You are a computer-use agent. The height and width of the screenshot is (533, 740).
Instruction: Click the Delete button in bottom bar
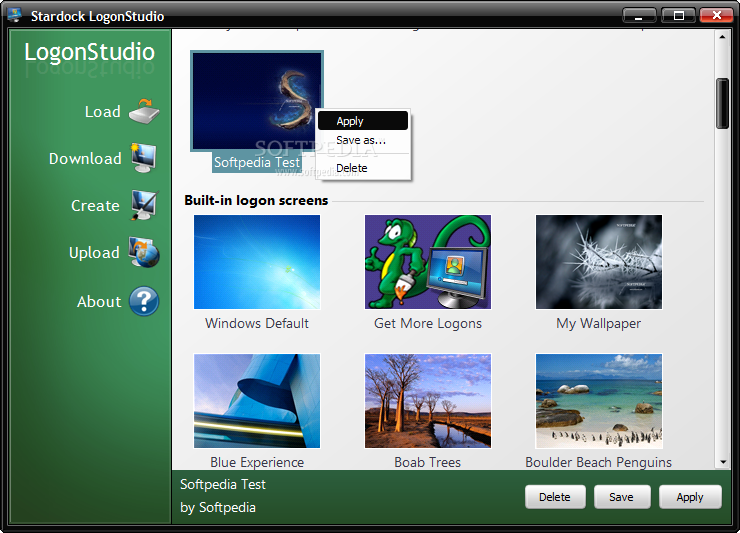click(555, 497)
